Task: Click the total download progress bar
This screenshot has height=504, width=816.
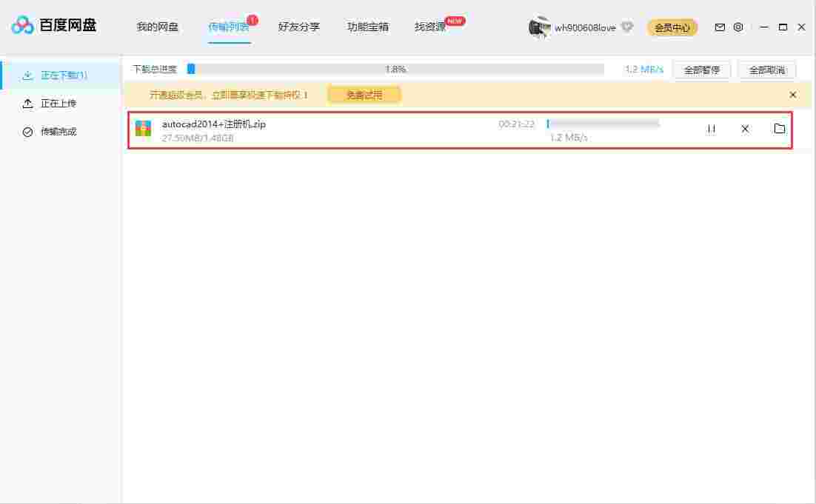Action: coord(395,69)
